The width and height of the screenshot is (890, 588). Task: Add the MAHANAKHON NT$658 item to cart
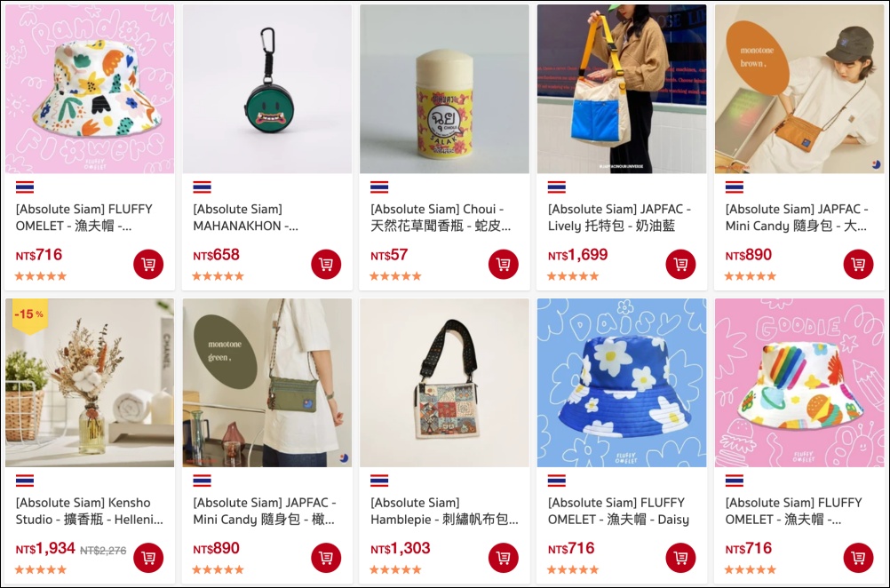tap(326, 264)
